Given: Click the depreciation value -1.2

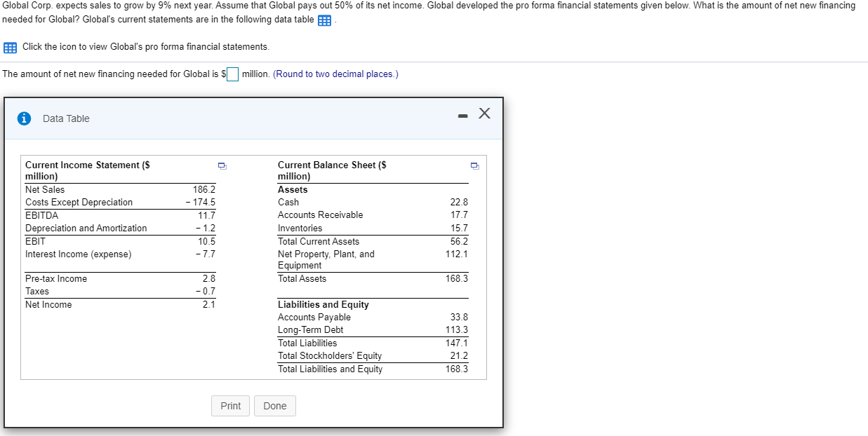Looking at the screenshot, I should click(x=206, y=229).
